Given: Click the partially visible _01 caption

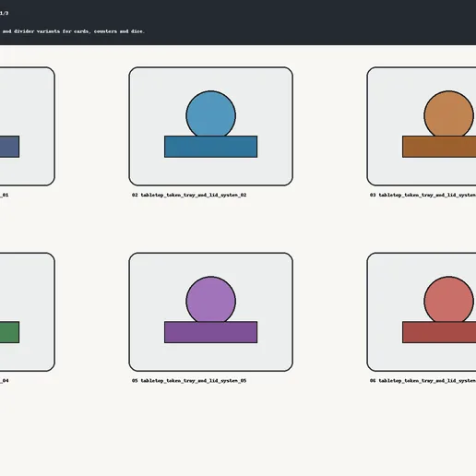Looking at the screenshot, I should (x=5, y=195).
